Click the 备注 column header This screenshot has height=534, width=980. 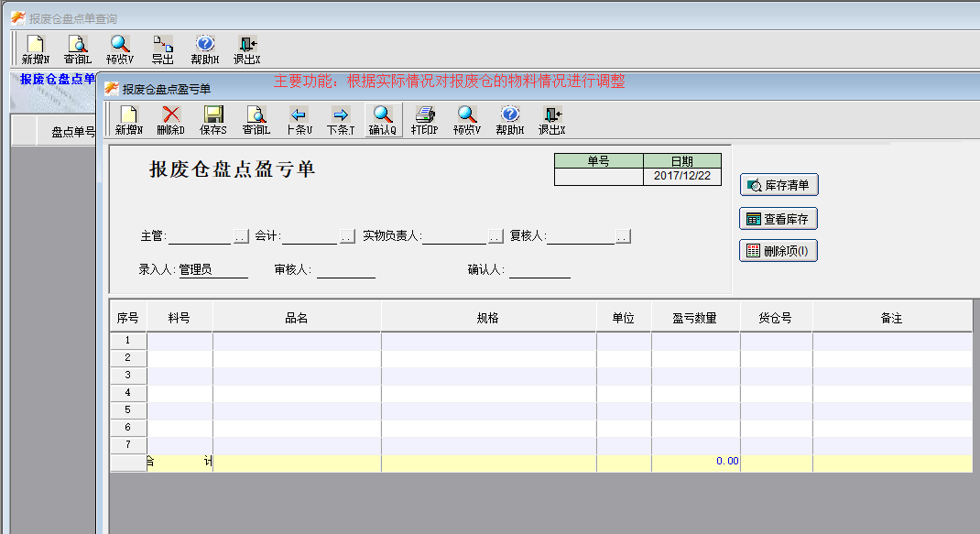pos(892,318)
